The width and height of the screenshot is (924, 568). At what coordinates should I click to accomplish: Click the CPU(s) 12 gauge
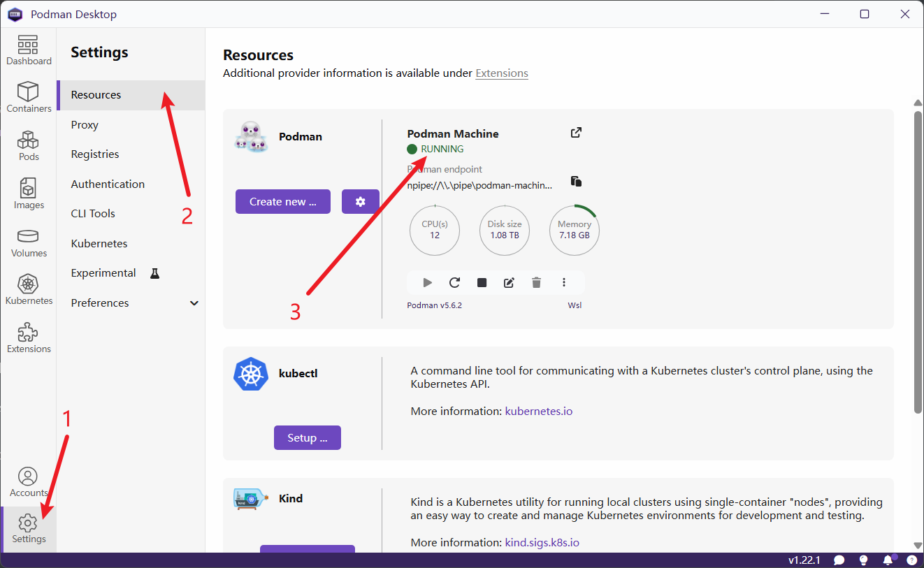tap(435, 230)
